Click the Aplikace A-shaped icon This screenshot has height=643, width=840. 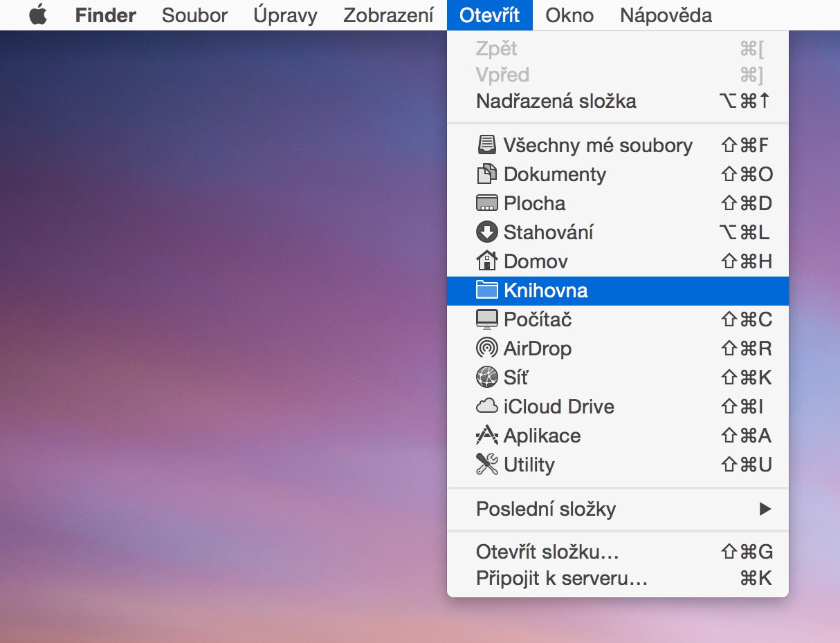click(487, 436)
